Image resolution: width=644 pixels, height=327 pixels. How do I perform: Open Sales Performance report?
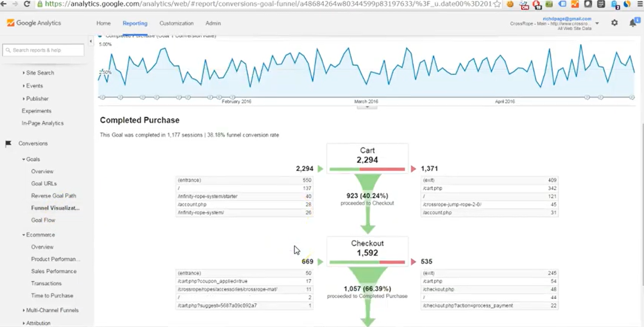54,271
